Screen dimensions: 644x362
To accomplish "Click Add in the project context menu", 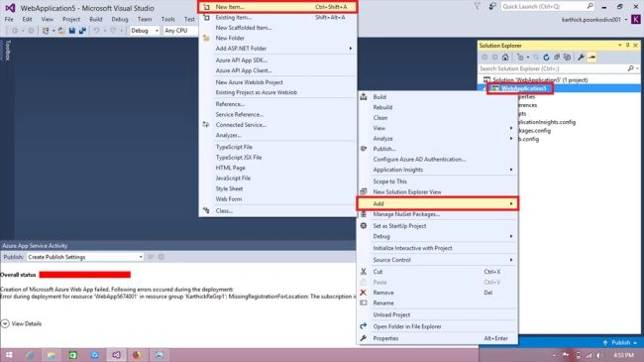I will (x=437, y=203).
